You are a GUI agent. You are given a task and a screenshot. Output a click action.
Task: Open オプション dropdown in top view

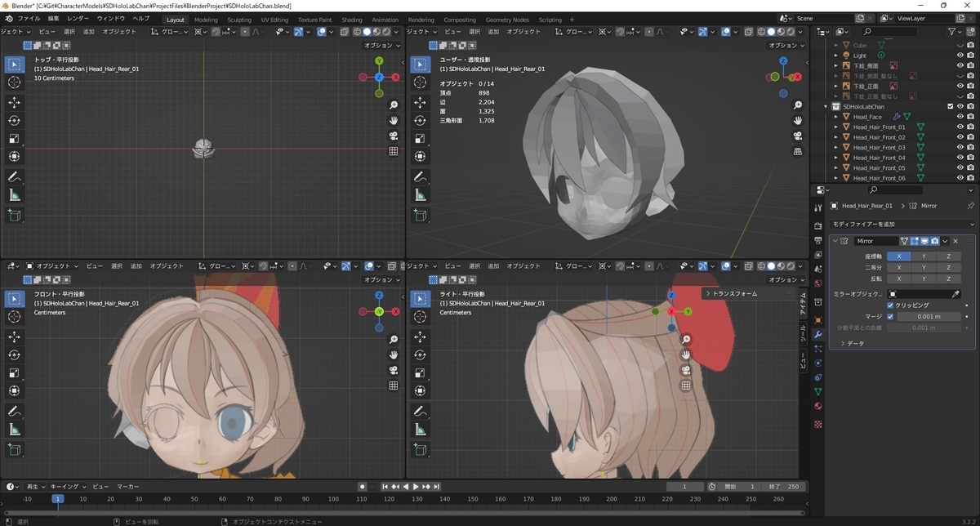381,46
